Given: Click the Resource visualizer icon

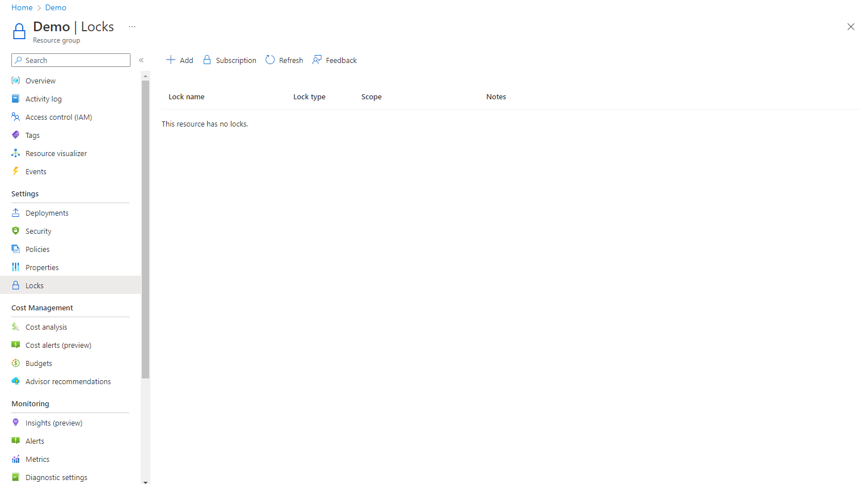Looking at the screenshot, I should [16, 153].
